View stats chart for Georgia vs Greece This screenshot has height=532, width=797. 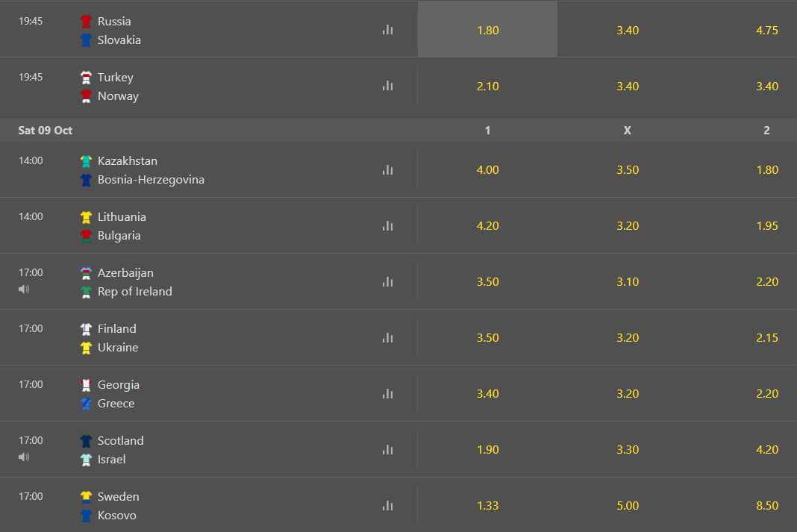(388, 393)
